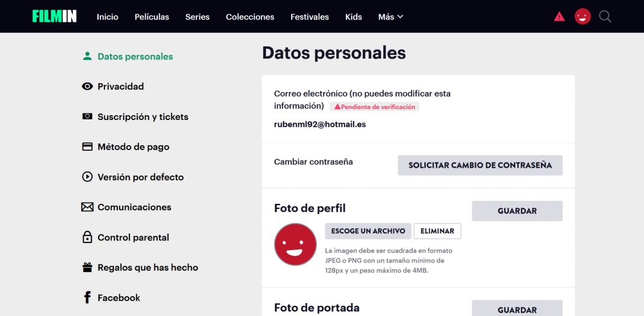Expand the Más dropdown menu
644x316 pixels.
(390, 17)
